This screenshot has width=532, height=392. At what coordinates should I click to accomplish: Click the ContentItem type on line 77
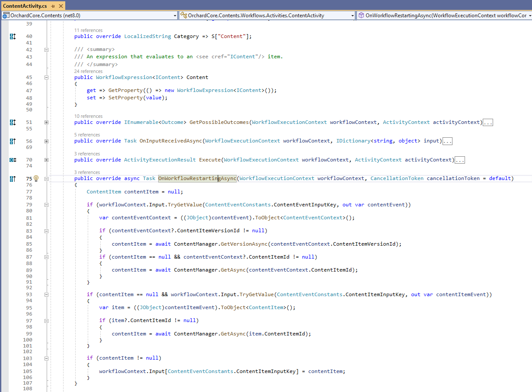coord(104,192)
